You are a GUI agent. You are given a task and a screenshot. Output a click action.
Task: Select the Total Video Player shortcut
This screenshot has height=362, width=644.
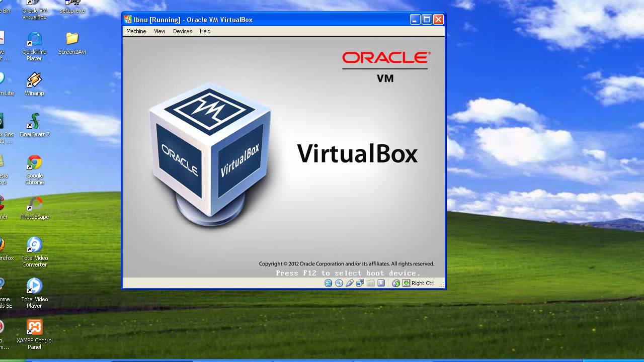[34, 294]
